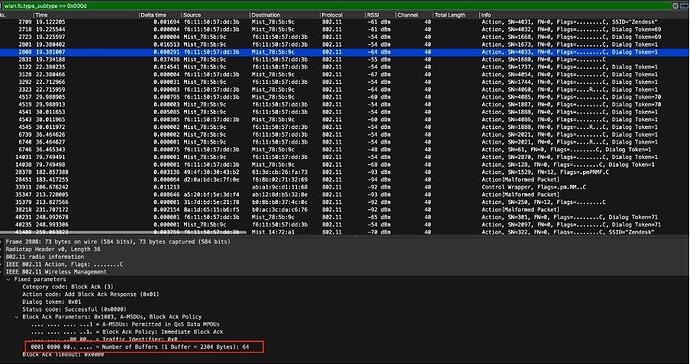Select packet 3323 at 22.715959

pos(345,89)
